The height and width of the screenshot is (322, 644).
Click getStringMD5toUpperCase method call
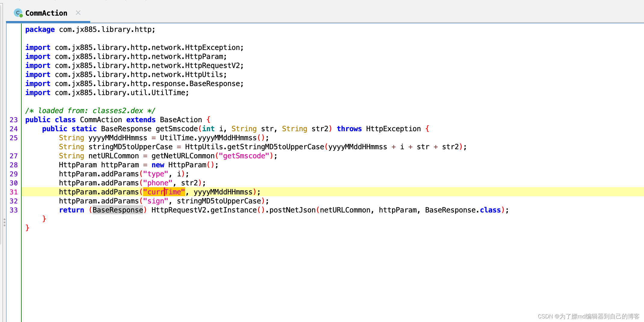pos(276,147)
